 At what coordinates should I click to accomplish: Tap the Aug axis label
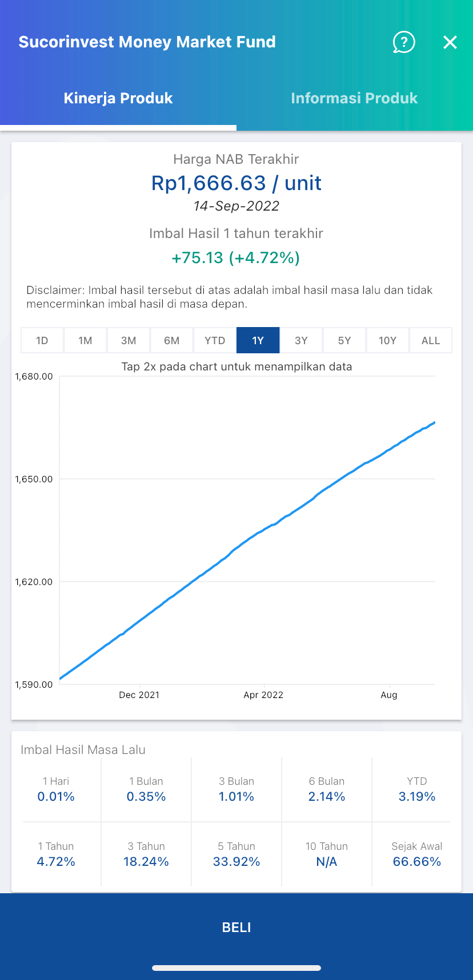point(389,695)
